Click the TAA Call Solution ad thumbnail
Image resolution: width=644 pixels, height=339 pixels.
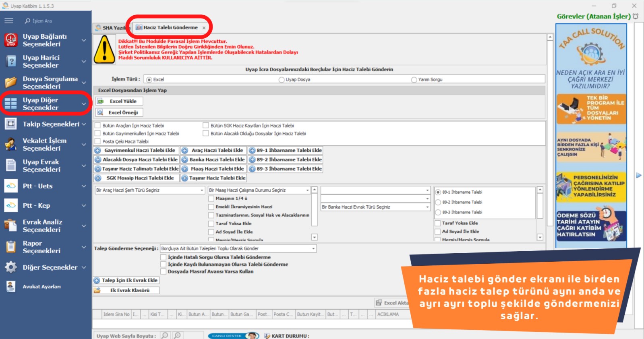coord(591,135)
